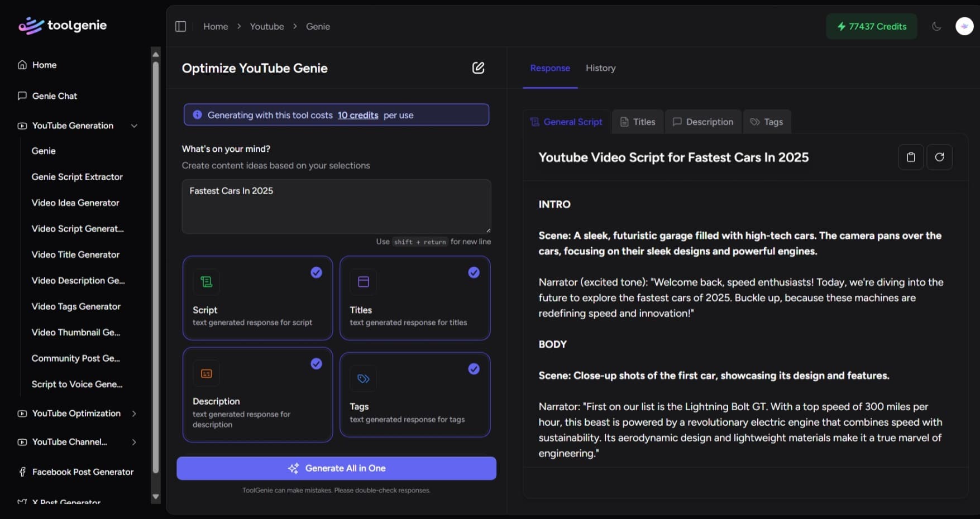Image resolution: width=980 pixels, height=519 pixels.
Task: Open Video Tags Generator
Action: coord(76,306)
